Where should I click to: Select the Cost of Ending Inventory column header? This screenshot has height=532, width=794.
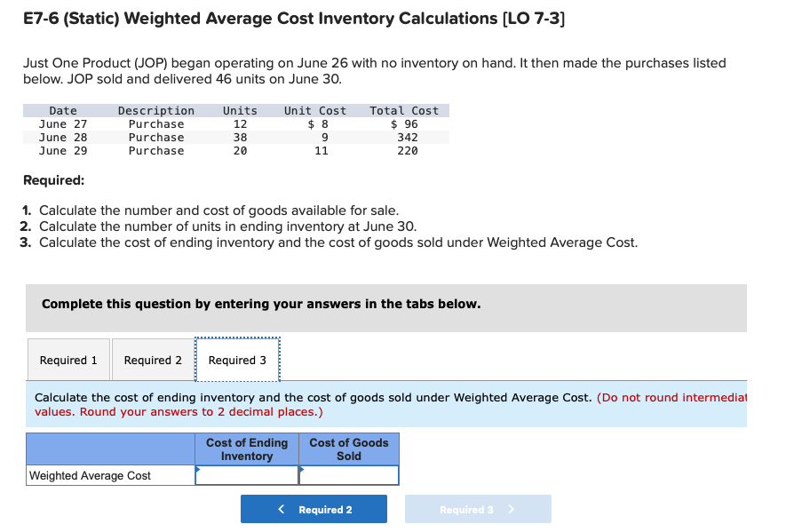[247, 449]
